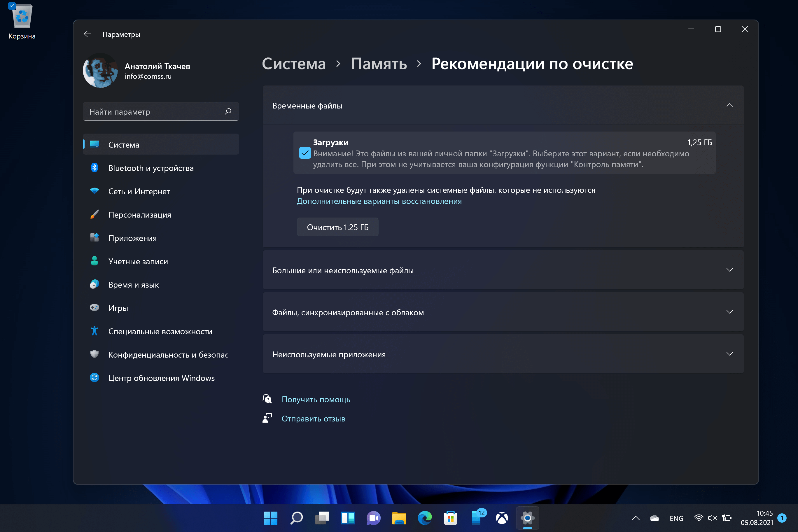Image resolution: width=798 pixels, height=532 pixels.
Task: Select Центр обновления Windows sidebar item
Action: pos(161,378)
